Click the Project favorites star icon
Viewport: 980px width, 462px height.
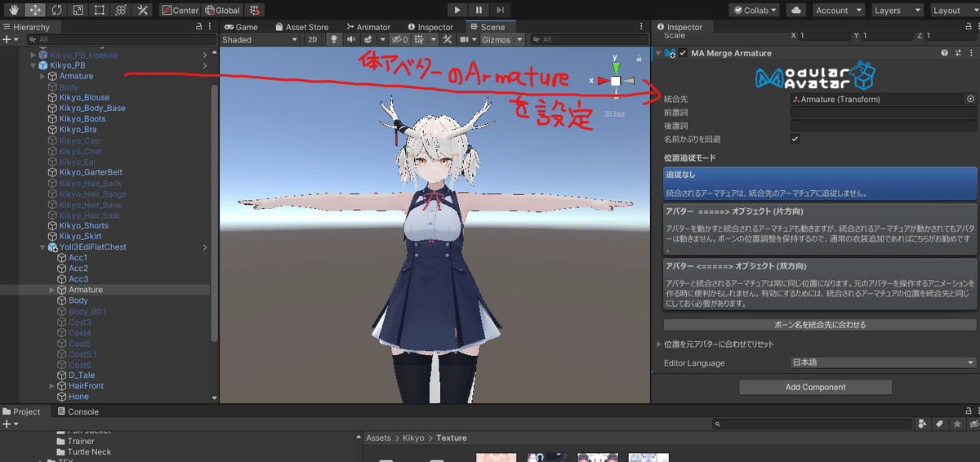(956, 424)
